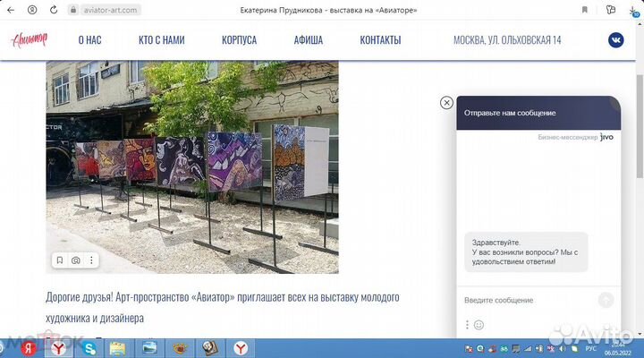Navigate to the КОРПУСА section
644x358 pixels.
tap(239, 40)
